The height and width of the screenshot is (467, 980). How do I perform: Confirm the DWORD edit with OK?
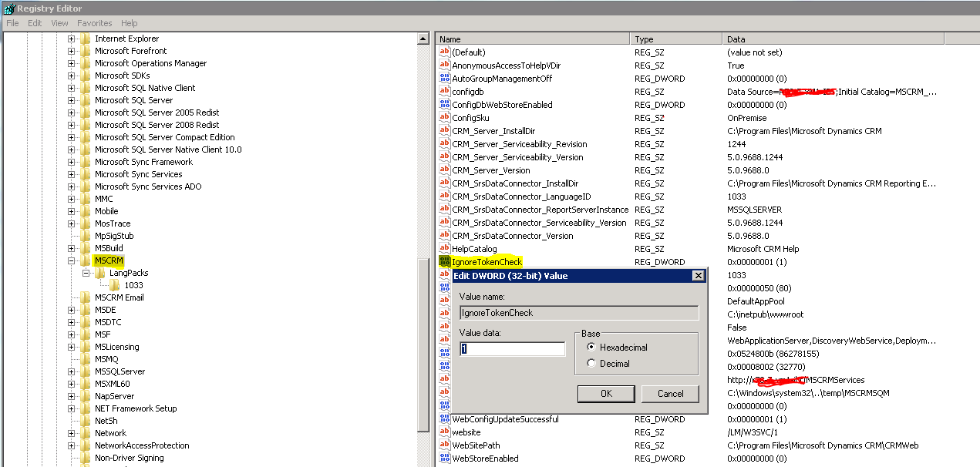607,394
